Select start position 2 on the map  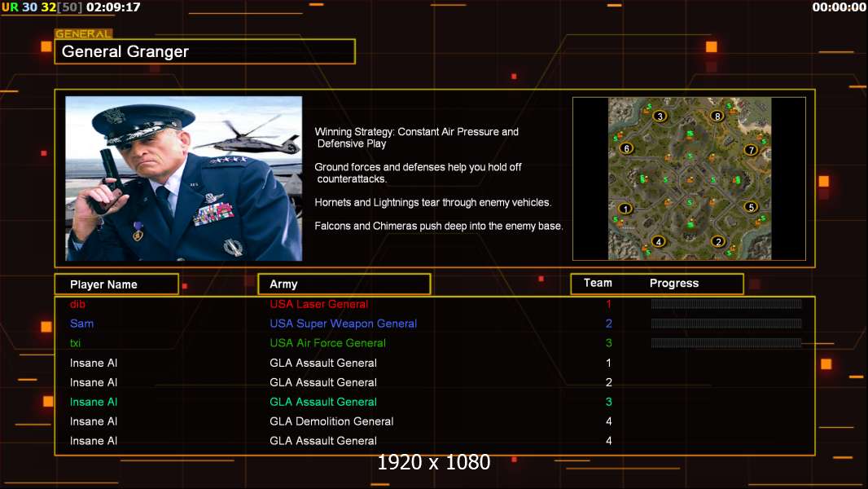tap(718, 241)
